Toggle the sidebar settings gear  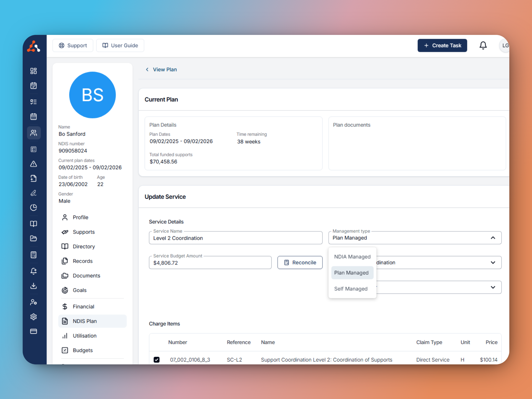click(34, 317)
